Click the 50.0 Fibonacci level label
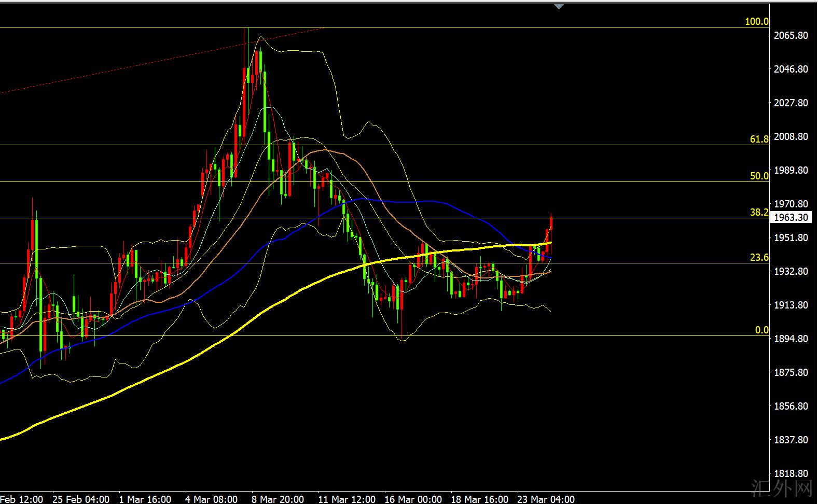This screenshot has width=818, height=504. [x=759, y=176]
